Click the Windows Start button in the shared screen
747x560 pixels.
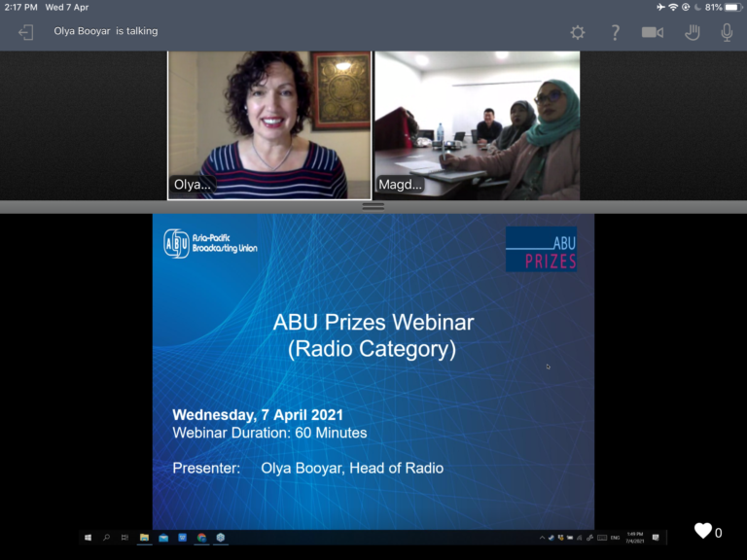click(x=88, y=538)
